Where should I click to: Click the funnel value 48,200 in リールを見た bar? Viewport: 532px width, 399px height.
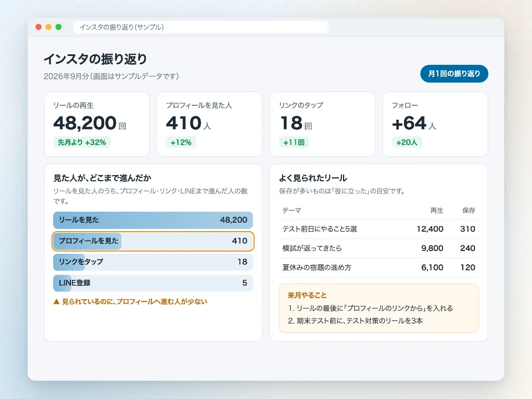point(233,220)
